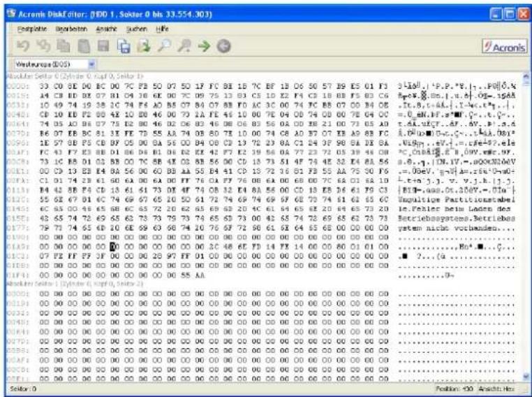Click the 'Absoluter Sektor 1' header line

75,284
